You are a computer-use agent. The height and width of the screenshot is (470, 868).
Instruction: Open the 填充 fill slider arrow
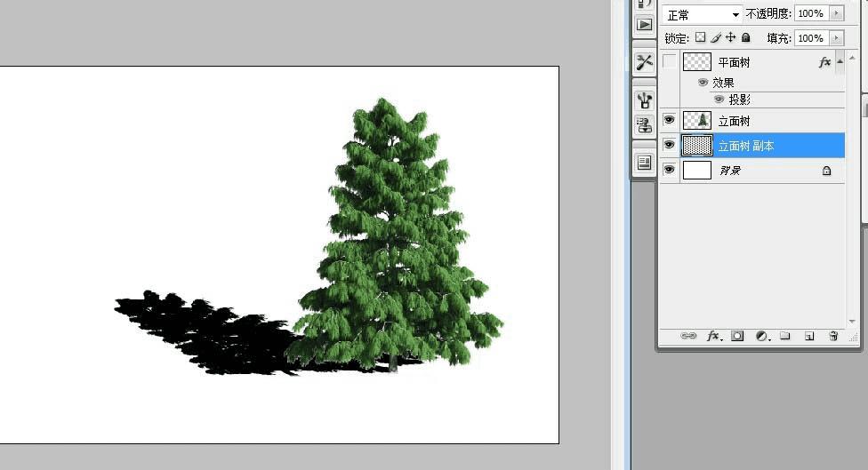[837, 38]
